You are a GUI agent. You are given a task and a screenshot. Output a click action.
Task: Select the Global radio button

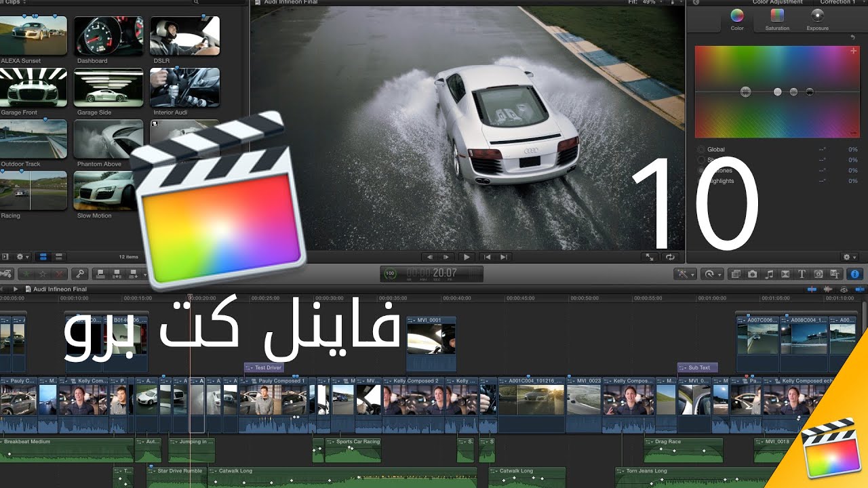701,149
